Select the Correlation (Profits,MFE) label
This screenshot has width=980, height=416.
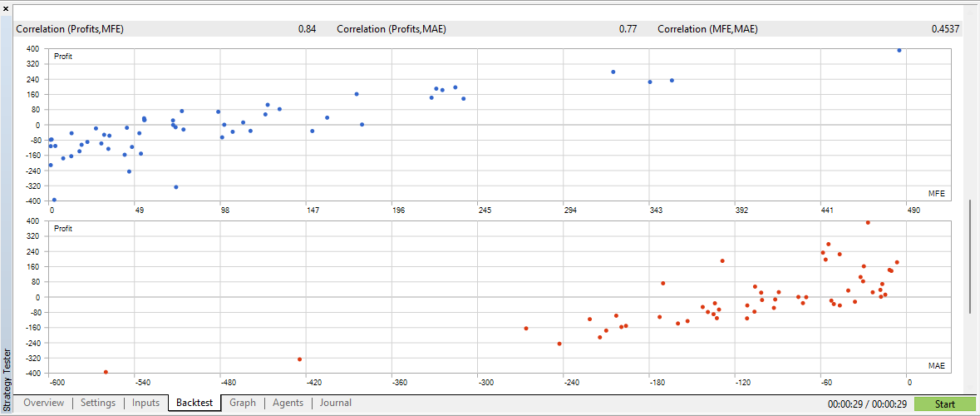70,29
